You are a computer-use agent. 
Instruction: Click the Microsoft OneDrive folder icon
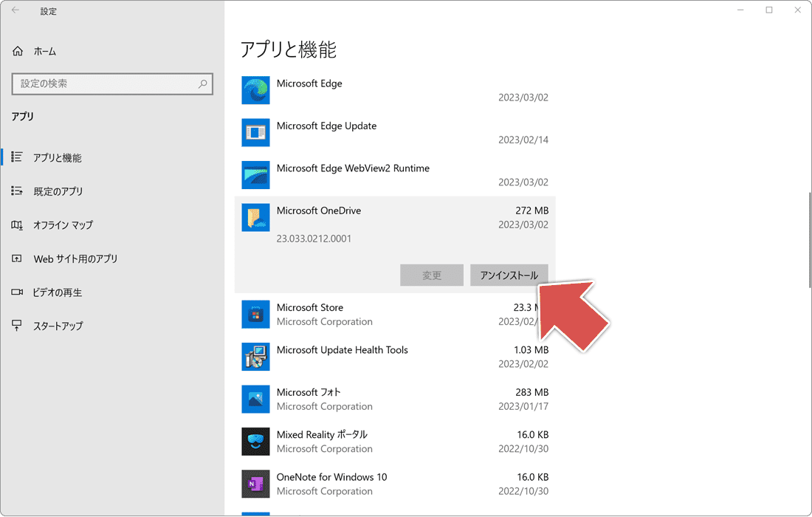pos(255,217)
